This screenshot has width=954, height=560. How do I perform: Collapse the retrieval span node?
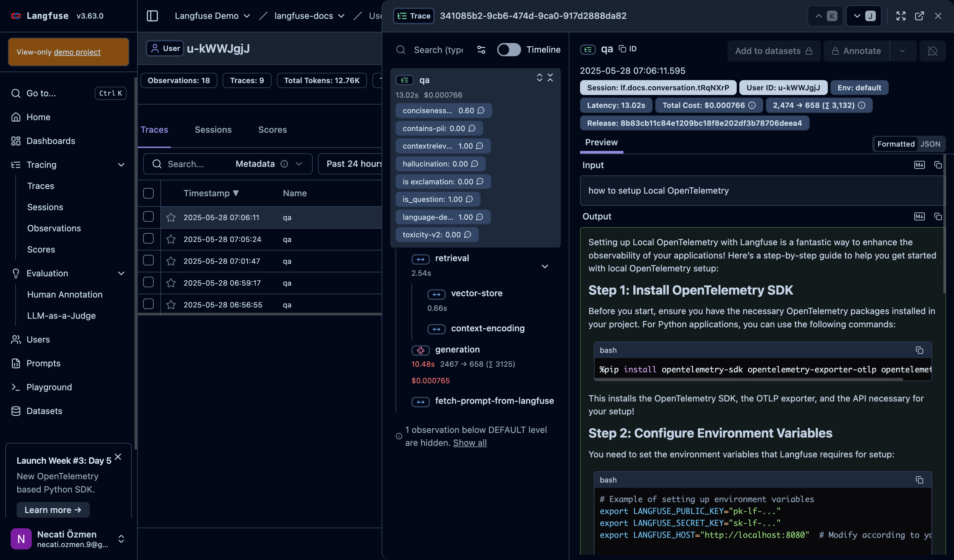pyautogui.click(x=545, y=266)
